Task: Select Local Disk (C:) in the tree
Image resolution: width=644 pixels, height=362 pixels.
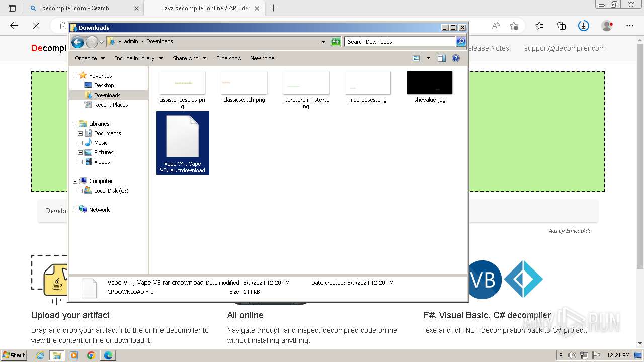Action: [x=111, y=191]
